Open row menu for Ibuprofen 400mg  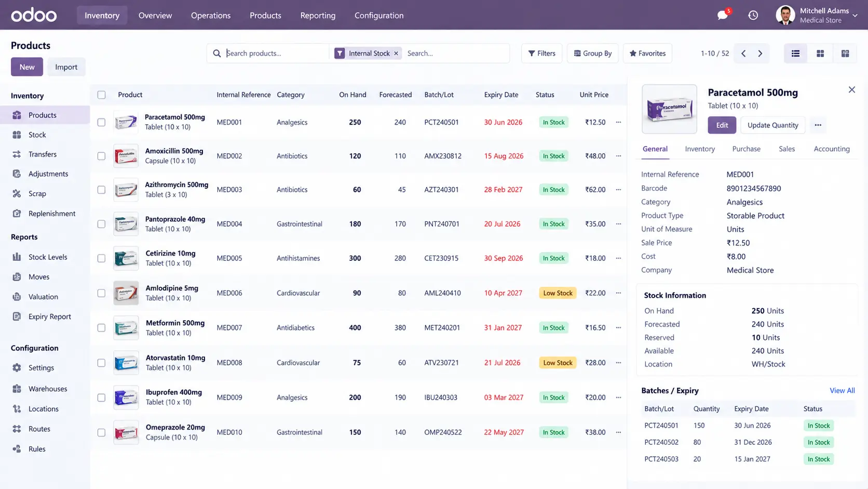(618, 398)
